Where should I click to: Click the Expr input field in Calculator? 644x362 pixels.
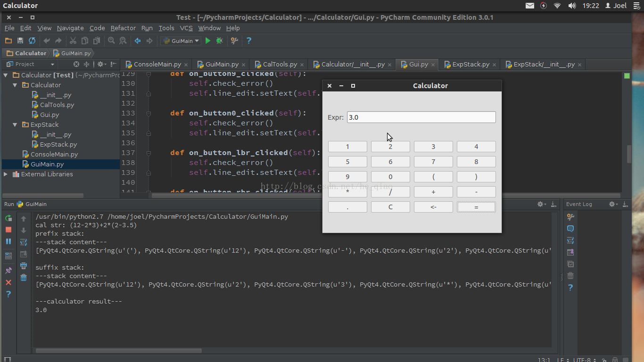pos(421,117)
